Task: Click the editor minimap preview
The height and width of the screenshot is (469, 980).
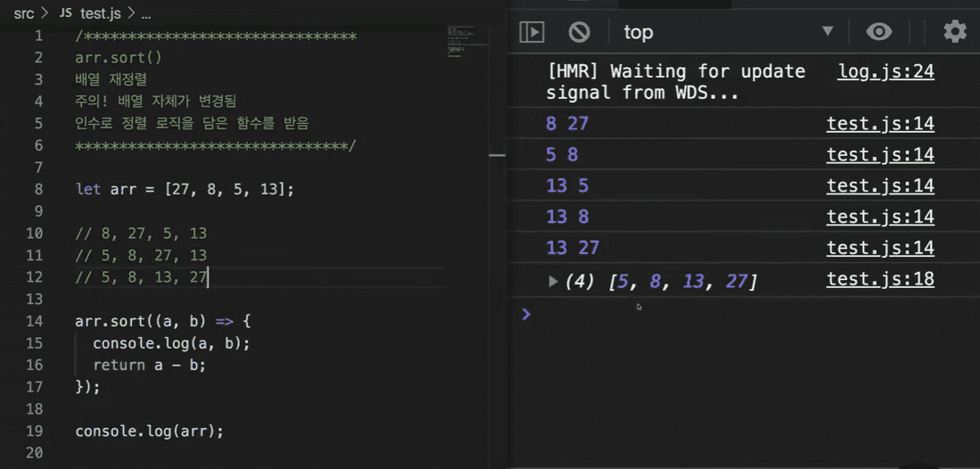Action: tap(461, 41)
